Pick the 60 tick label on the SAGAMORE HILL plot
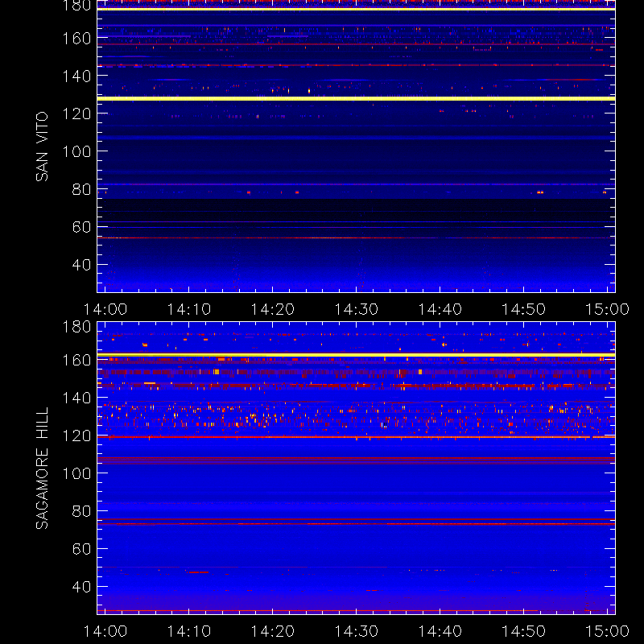The image size is (644, 644). pyautogui.click(x=81, y=549)
